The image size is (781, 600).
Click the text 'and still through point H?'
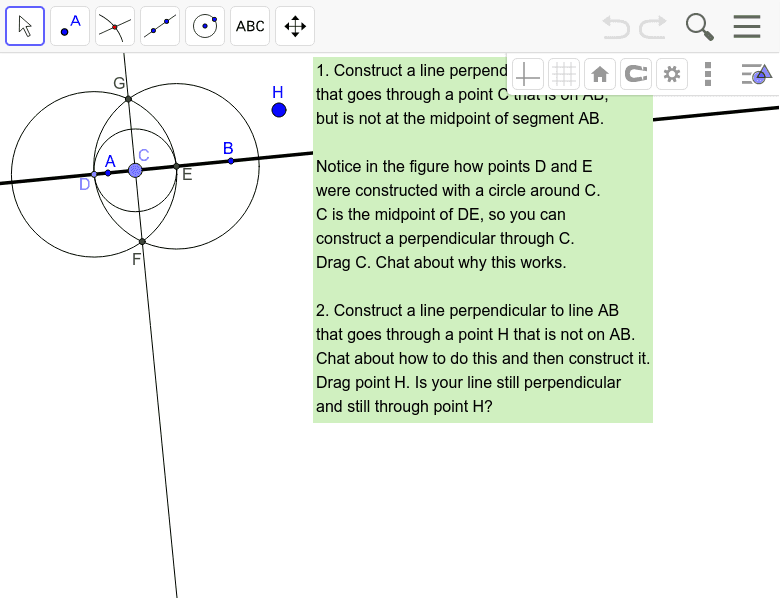point(404,406)
